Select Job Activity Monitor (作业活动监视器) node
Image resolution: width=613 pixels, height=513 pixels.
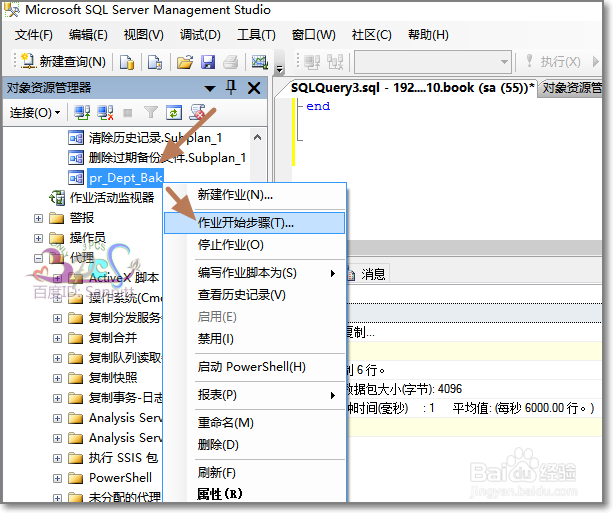pyautogui.click(x=112, y=198)
